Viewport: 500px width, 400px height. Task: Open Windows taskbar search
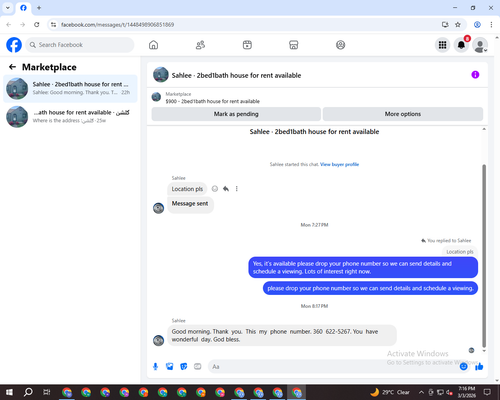point(28,392)
